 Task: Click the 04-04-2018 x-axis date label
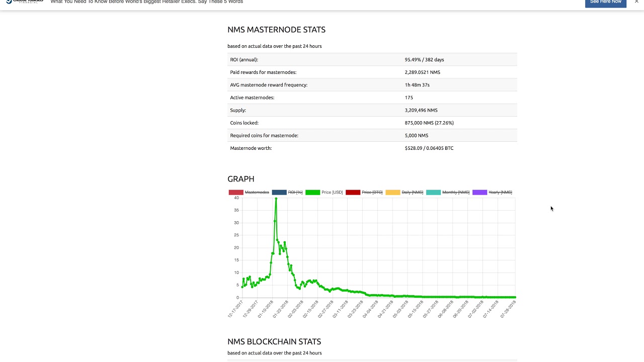coord(371,309)
